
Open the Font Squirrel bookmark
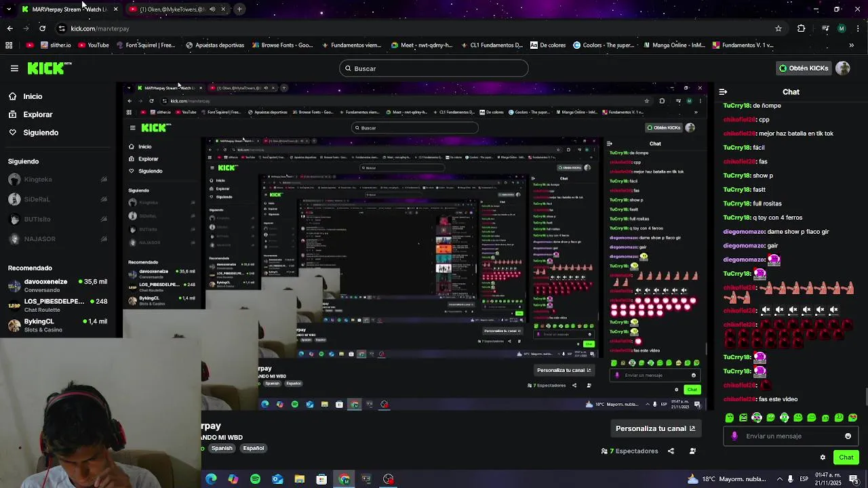pos(146,45)
